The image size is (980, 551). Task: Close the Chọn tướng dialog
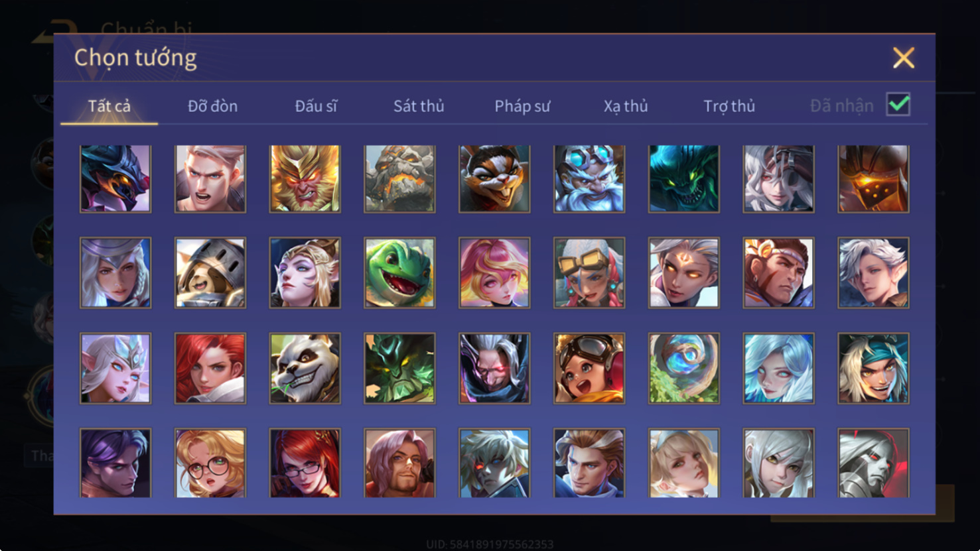coord(904,58)
